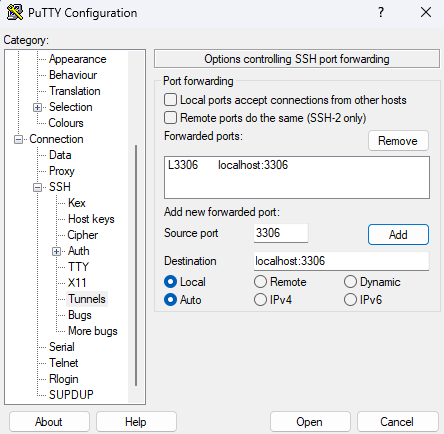Image resolution: width=444 pixels, height=434 pixels.
Task: Open the Bugs category
Action: [80, 315]
